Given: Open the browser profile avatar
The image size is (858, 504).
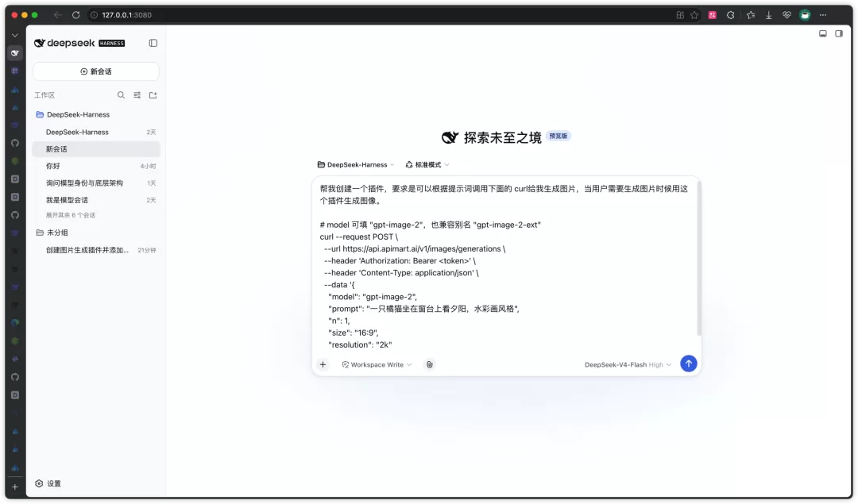Looking at the screenshot, I should pos(805,15).
